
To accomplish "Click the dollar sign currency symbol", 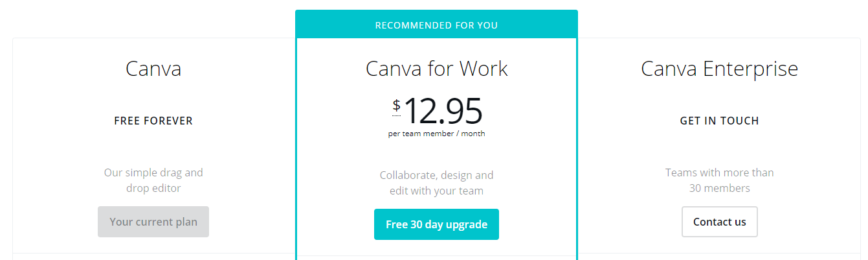I will pyautogui.click(x=396, y=106).
